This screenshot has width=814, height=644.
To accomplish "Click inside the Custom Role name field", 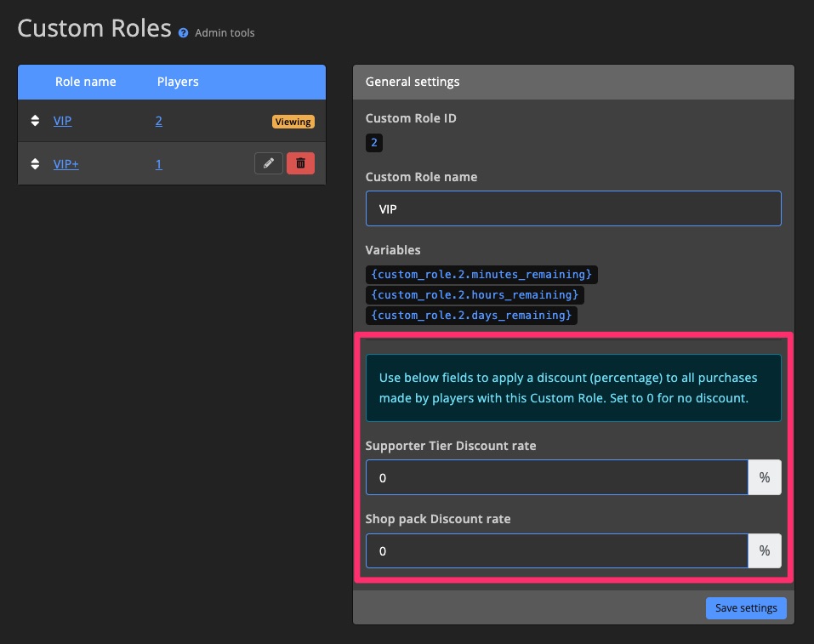I will pyautogui.click(x=573, y=208).
